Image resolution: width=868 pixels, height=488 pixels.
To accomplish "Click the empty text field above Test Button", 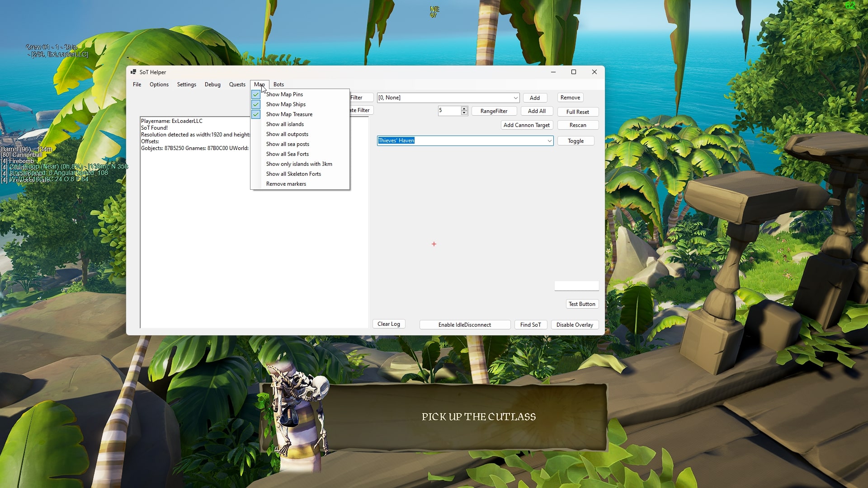I will [576, 286].
